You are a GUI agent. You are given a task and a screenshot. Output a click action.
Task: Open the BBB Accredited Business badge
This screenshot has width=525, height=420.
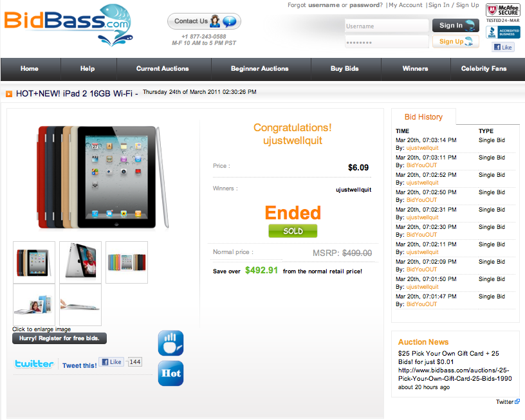pyautogui.click(x=503, y=32)
